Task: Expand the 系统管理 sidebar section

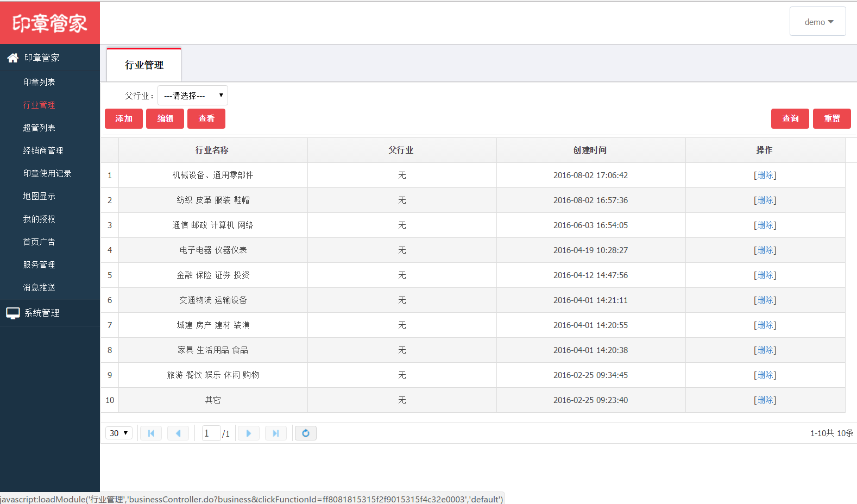Action: click(x=50, y=313)
